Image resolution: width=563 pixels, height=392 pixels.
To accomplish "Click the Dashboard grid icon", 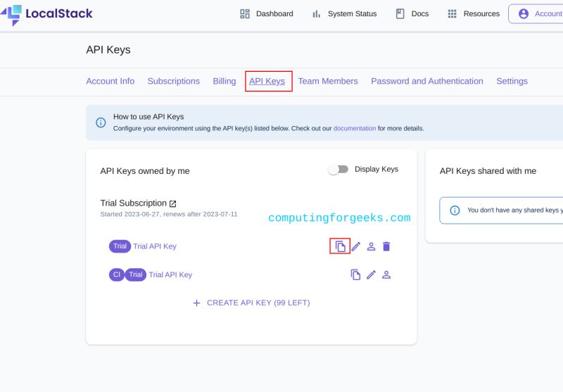I will pos(245,13).
